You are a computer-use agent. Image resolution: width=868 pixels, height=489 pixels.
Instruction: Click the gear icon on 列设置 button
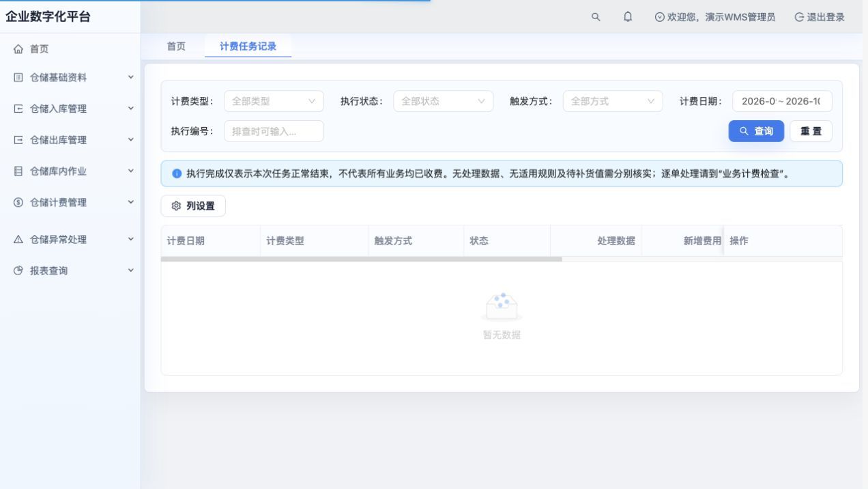pyautogui.click(x=176, y=206)
